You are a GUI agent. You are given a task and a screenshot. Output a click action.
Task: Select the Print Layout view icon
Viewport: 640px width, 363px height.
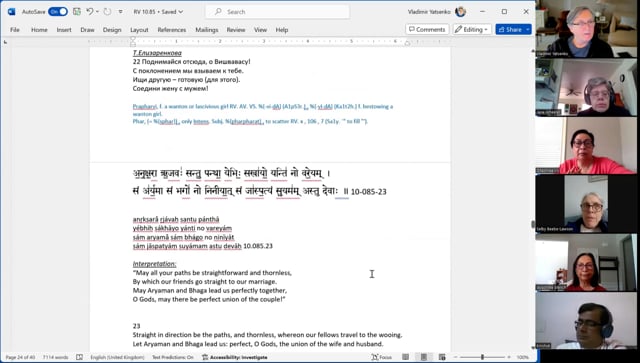pyautogui.click(x=424, y=357)
